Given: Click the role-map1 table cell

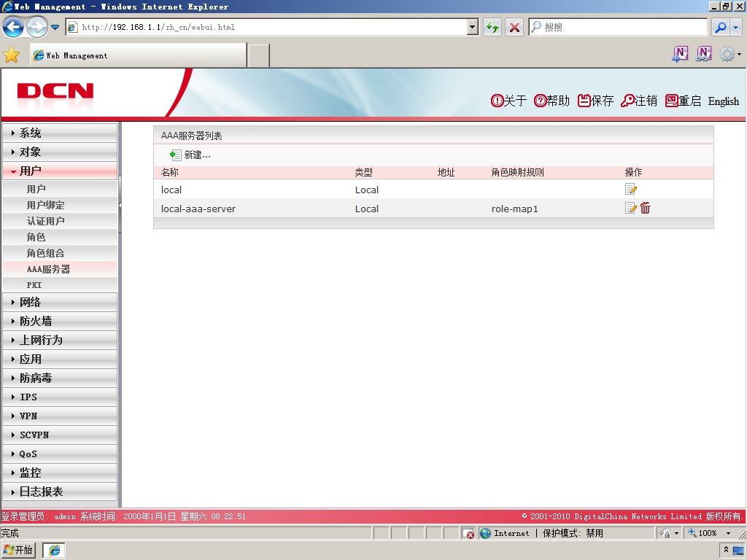Looking at the screenshot, I should (x=514, y=209).
